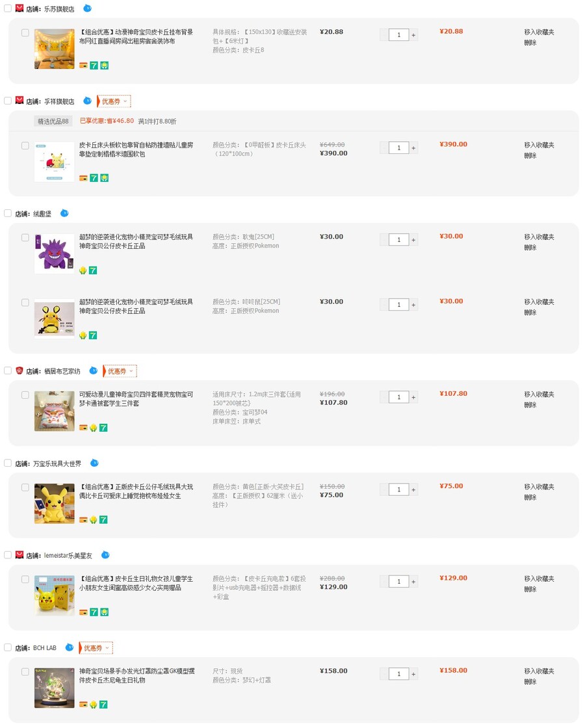
Task: Open the Pikachu glowing figure lamp thumbnail
Action: [55, 688]
